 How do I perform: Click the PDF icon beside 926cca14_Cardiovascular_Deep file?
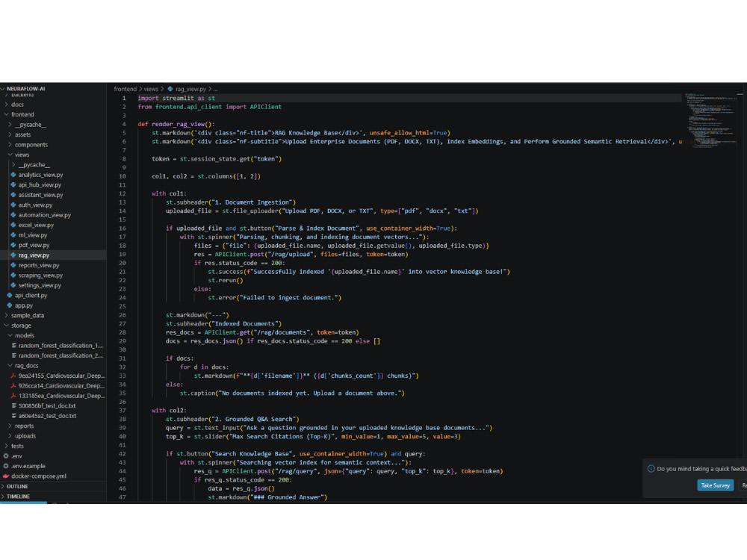pyautogui.click(x=13, y=386)
